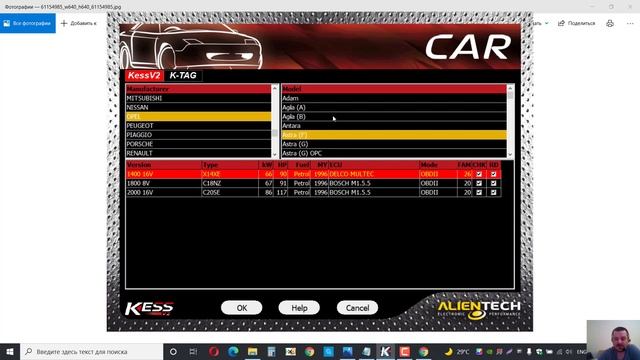Select the 1800 8V version row
This screenshot has height=360, width=640.
(x=313, y=183)
